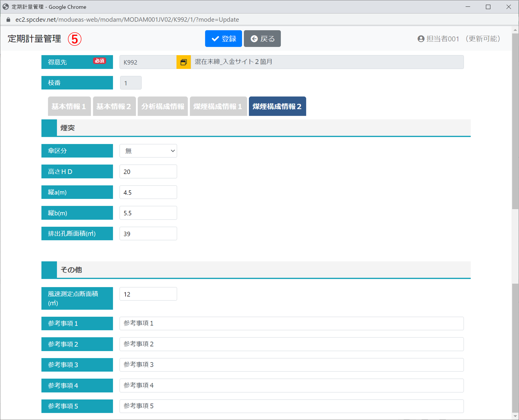Click the scrollbar up arrow
519x420 pixels.
coord(515,30)
